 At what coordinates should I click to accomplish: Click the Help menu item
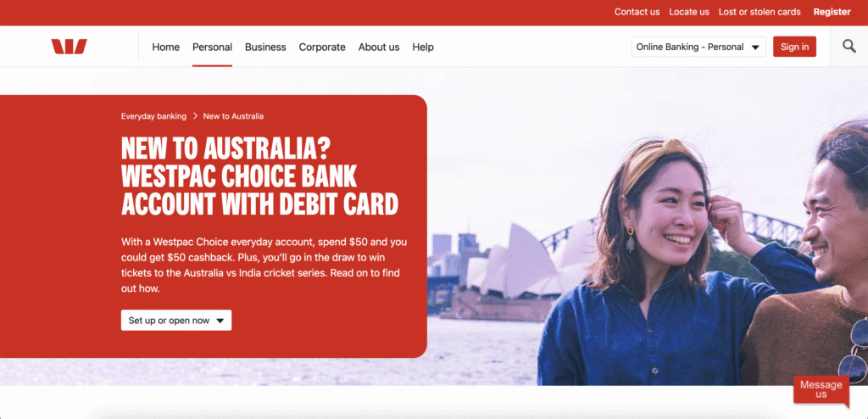click(423, 47)
